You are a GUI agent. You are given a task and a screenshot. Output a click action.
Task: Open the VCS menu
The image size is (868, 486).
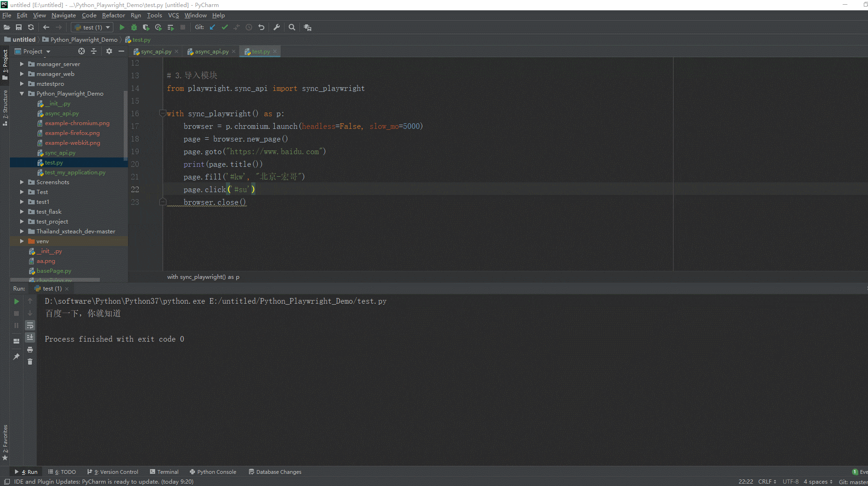pyautogui.click(x=173, y=15)
